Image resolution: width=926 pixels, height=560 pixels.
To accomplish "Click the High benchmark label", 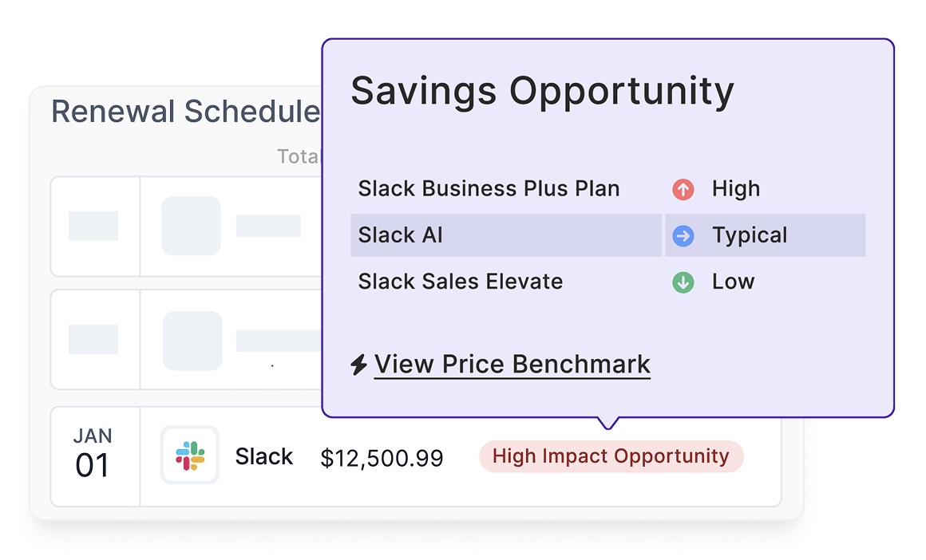I will click(736, 189).
